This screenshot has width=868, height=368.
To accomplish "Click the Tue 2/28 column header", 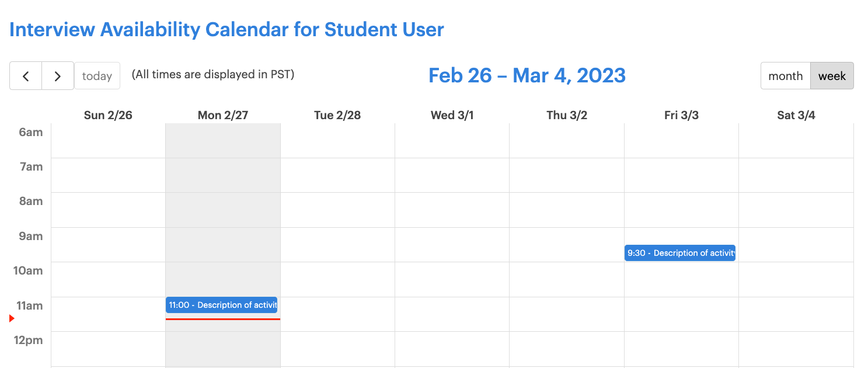I will (x=337, y=115).
